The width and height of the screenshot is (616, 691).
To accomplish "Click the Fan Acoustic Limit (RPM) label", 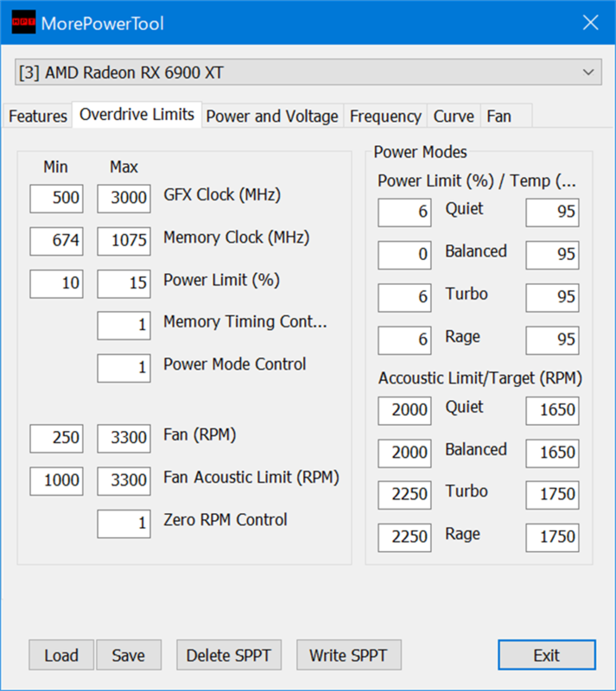I will tap(251, 478).
